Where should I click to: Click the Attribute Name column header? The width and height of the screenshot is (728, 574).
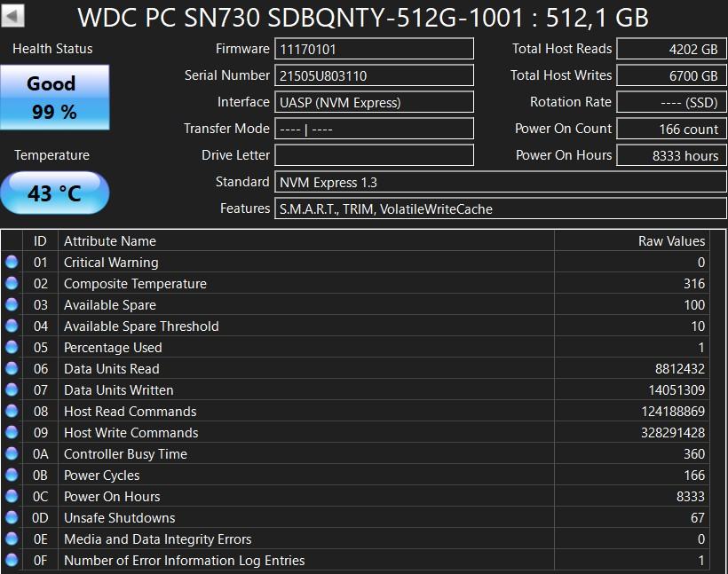tap(306, 240)
